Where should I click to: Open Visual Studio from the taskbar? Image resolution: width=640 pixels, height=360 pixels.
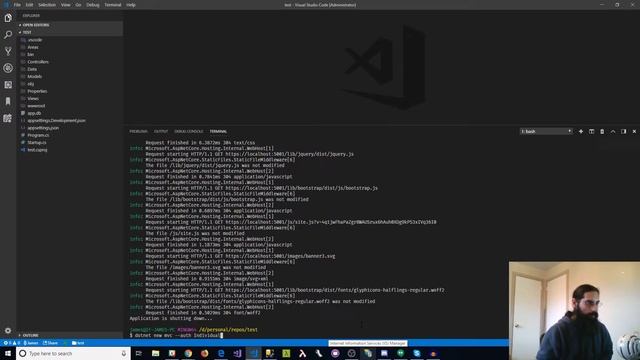237,353
